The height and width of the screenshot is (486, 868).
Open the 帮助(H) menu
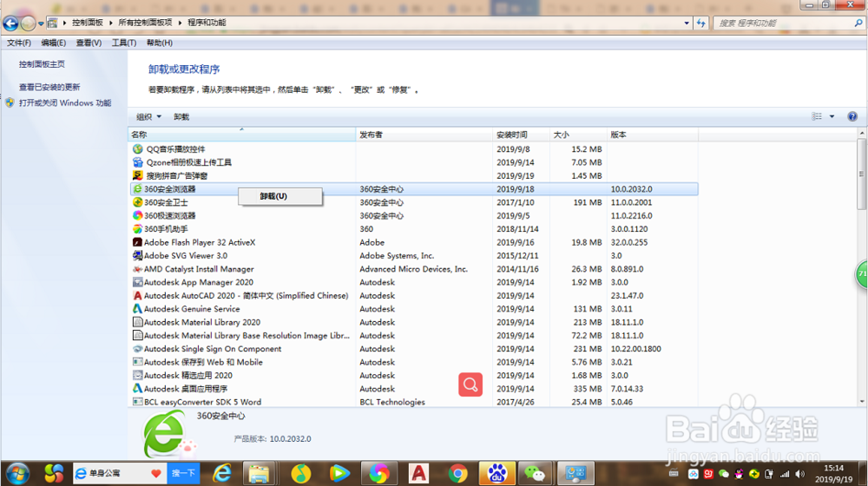[x=160, y=43]
